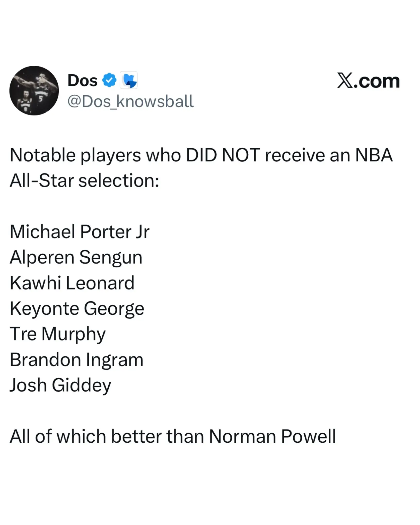Open the Dos profile avatar picture
The width and height of the screenshot is (420, 525).
[34, 91]
